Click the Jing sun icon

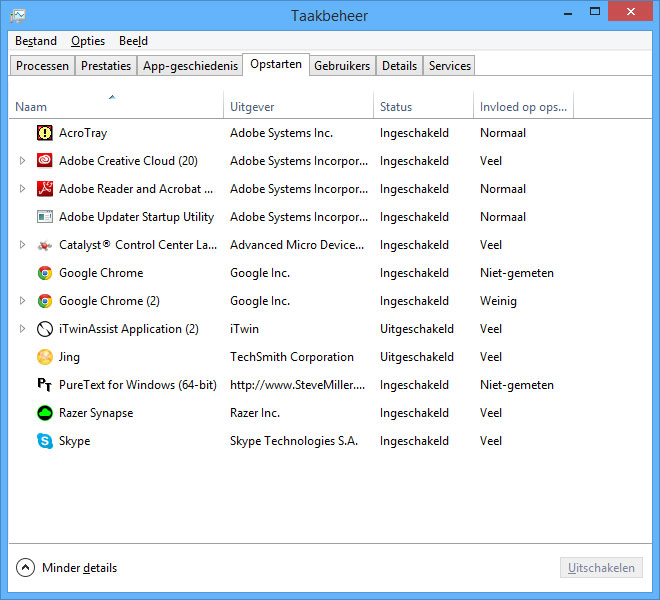(45, 357)
